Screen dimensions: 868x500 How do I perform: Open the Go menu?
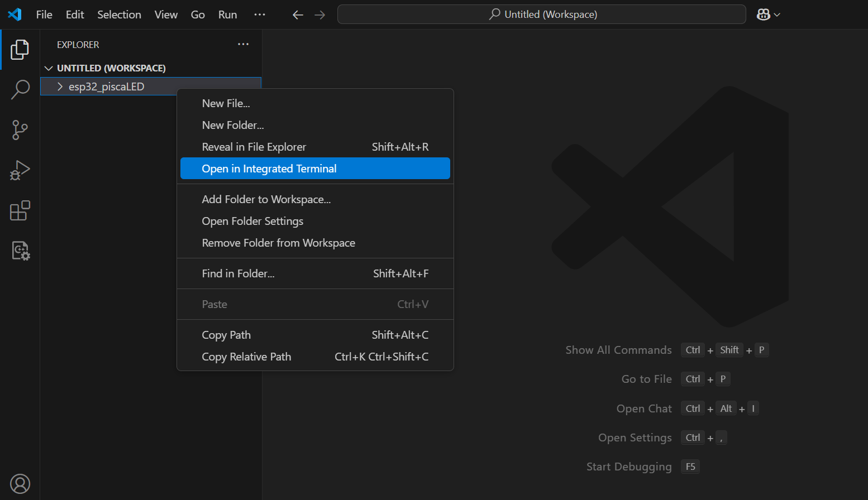click(x=198, y=15)
